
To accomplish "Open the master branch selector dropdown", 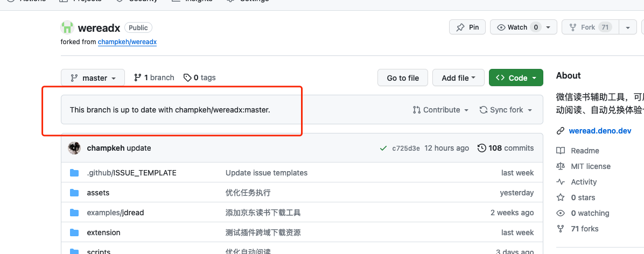I will (93, 77).
